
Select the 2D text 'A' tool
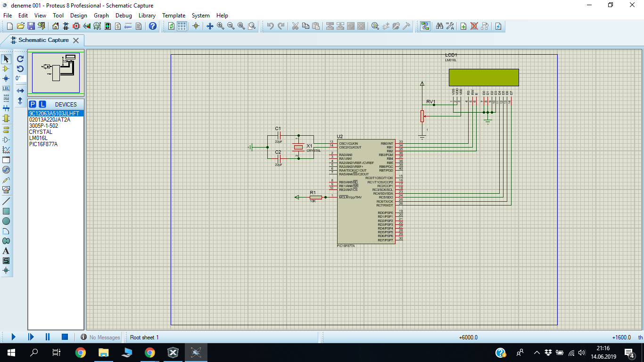[6, 251]
